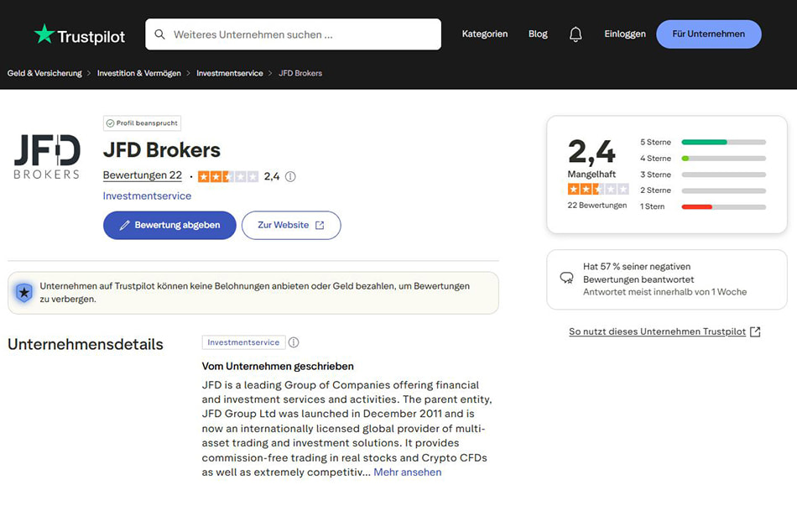Open the notifications bell icon
Screen dimensions: 797x532
tap(576, 34)
